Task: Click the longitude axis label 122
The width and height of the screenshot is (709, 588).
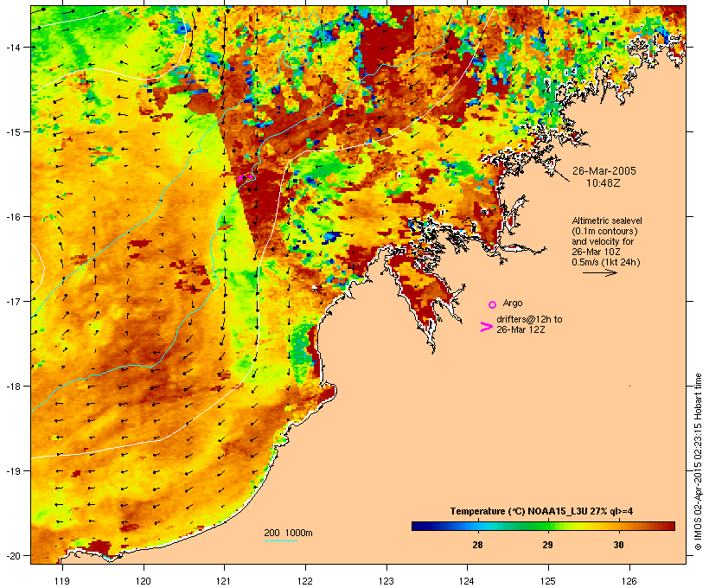Action: pyautogui.click(x=305, y=581)
